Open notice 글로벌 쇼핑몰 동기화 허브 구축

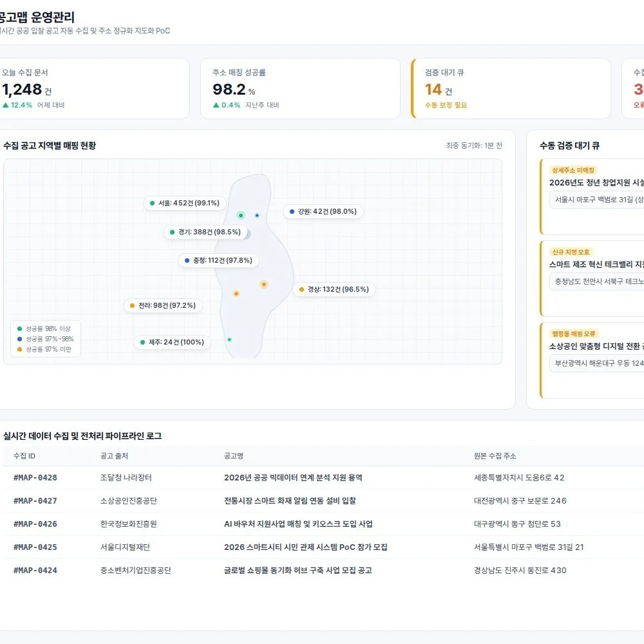click(x=298, y=571)
